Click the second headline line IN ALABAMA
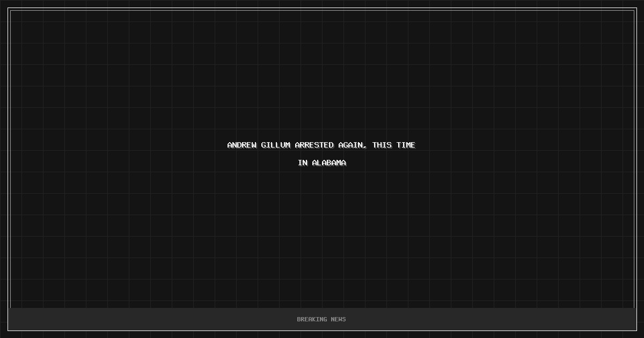The height and width of the screenshot is (338, 644). point(322,163)
